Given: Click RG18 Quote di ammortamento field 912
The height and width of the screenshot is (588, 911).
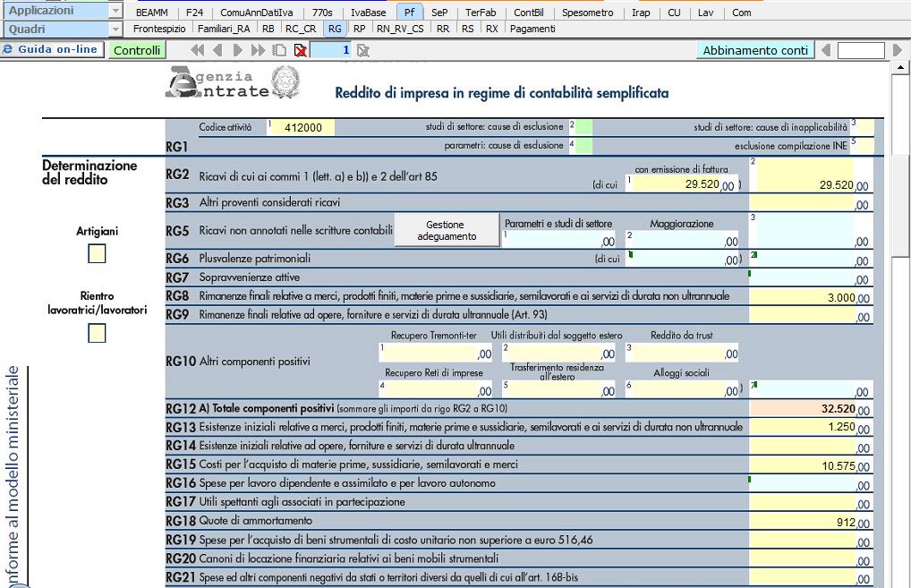Looking at the screenshot, I should pyautogui.click(x=809, y=521).
